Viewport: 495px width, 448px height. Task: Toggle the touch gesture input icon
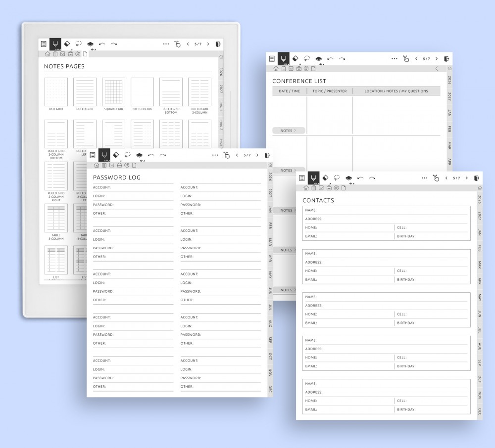pos(227,155)
